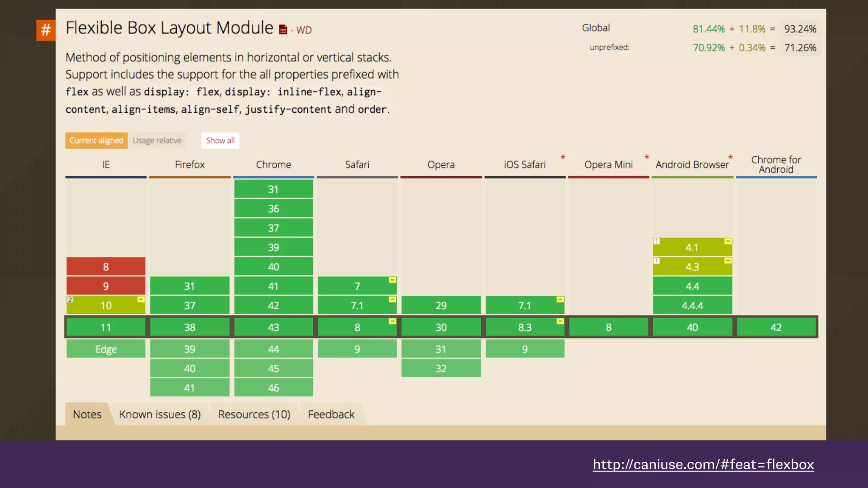Select the Chrome 43 current version cell
This screenshot has width=868, height=488.
pos(274,327)
